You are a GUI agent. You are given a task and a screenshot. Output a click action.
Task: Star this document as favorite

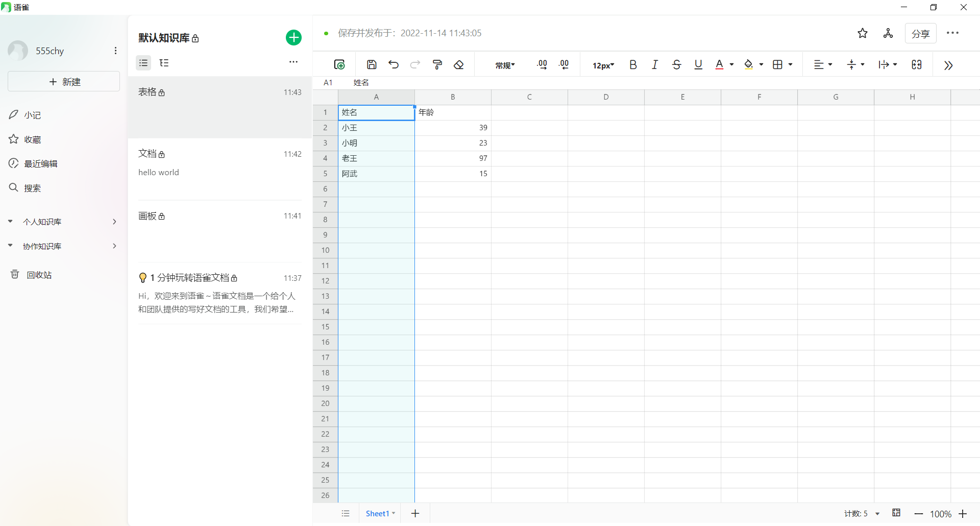863,33
